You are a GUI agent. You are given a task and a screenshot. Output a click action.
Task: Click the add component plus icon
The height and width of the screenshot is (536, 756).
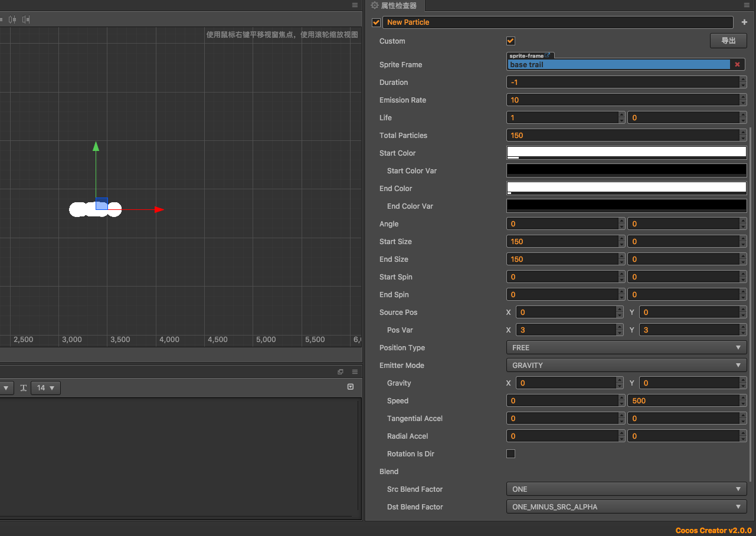[744, 22]
